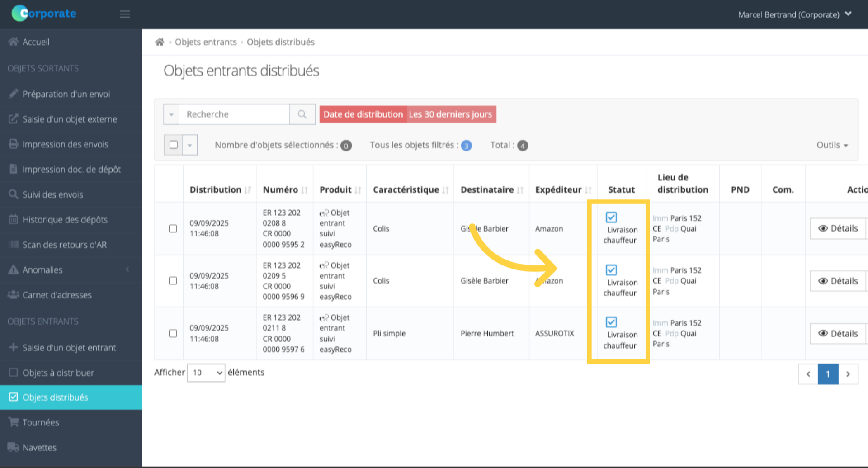The height and width of the screenshot is (468, 868).
Task: Click status check icon for ER 123 202 0208 8
Action: point(611,217)
